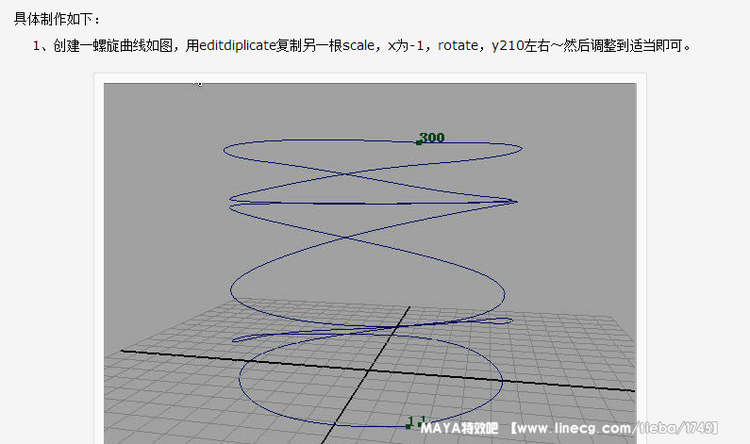
Task: Open the www.linecg.com watermark link
Action: pos(570,429)
